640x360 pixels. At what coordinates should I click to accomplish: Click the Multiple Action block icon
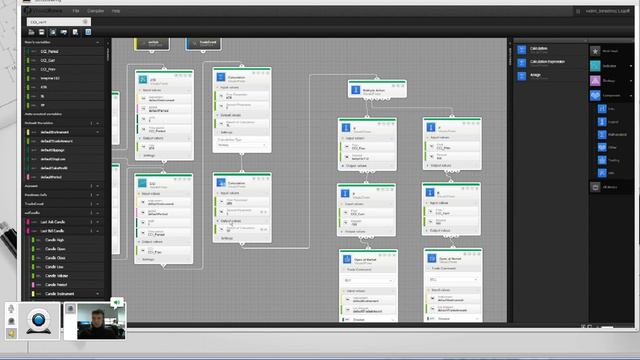(356, 90)
